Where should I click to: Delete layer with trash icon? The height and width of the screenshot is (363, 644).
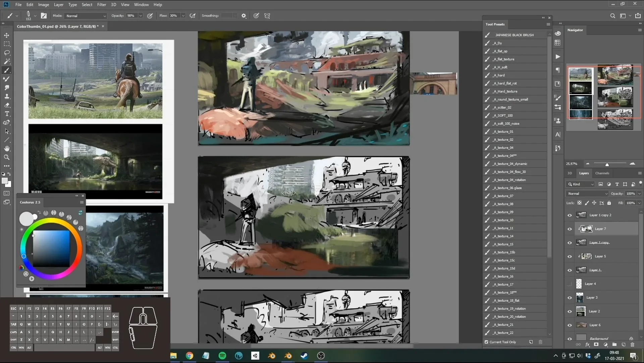pyautogui.click(x=632, y=344)
